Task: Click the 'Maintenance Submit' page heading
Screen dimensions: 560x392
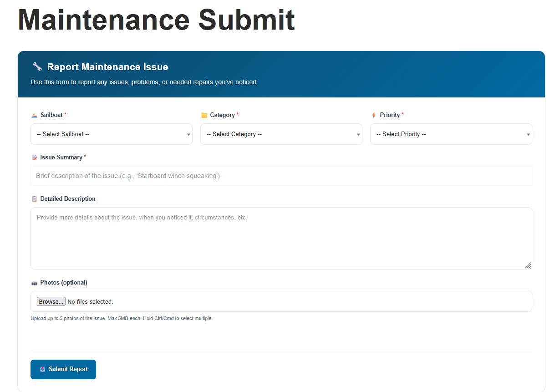Action: (x=156, y=20)
